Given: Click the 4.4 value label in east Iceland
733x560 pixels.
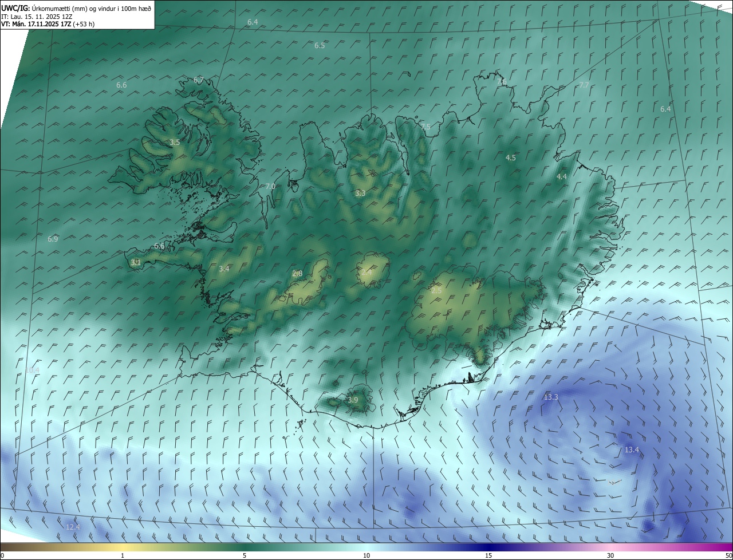Looking at the screenshot, I should point(562,176).
